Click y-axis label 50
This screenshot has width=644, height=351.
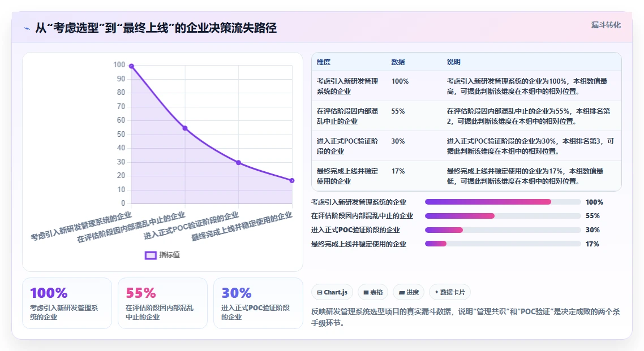(121, 134)
